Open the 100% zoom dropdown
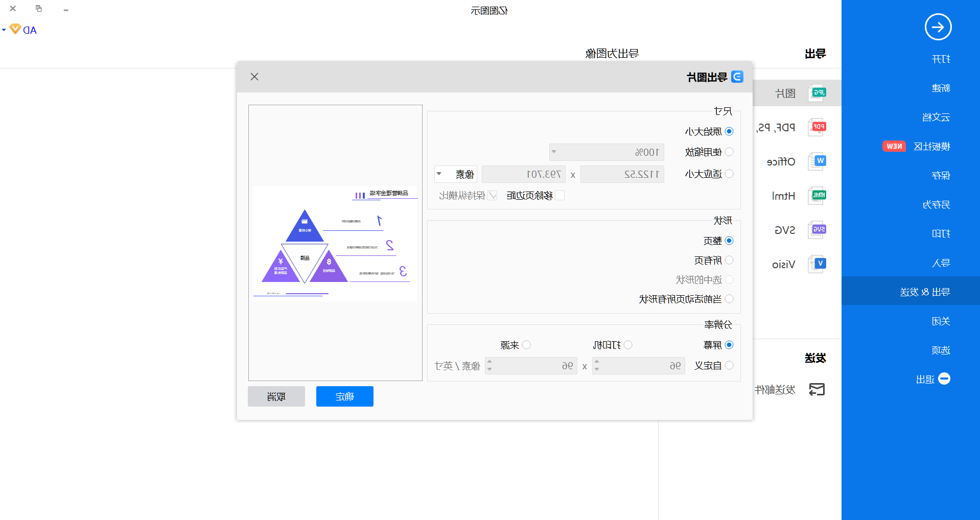980x520 pixels. [x=606, y=152]
